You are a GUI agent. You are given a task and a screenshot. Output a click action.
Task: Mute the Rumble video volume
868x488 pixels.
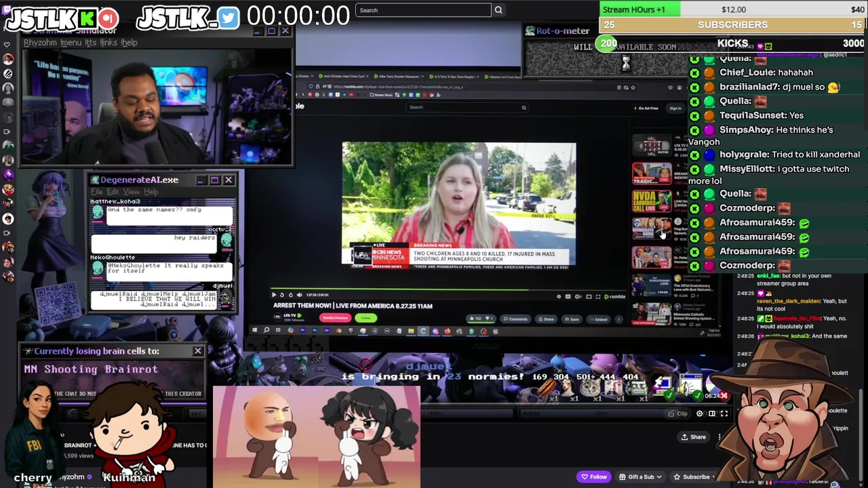point(299,295)
